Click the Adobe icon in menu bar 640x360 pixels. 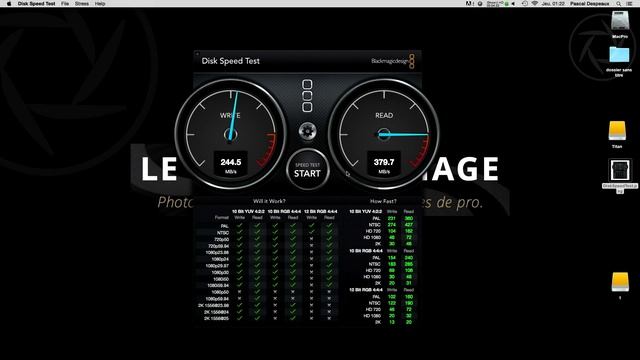pos(469,3)
